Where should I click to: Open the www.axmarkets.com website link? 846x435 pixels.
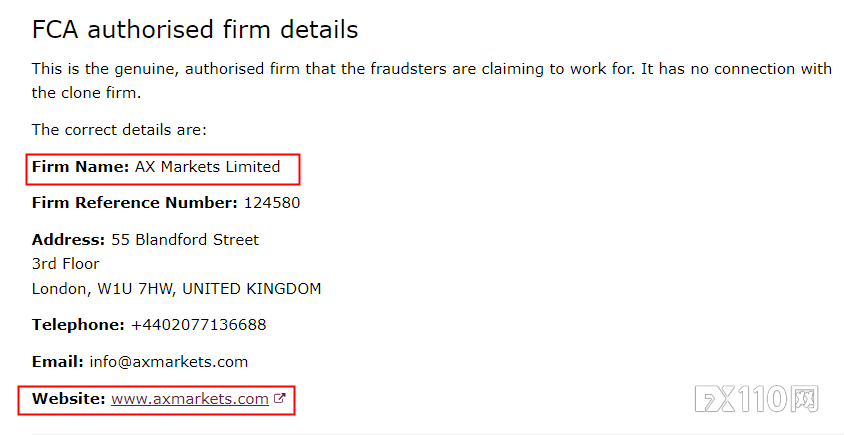(190, 399)
